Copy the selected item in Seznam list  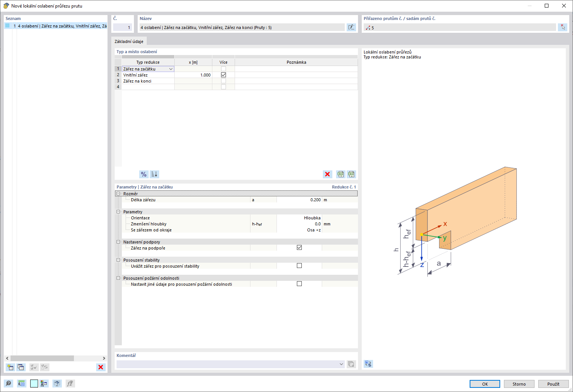tap(21, 367)
